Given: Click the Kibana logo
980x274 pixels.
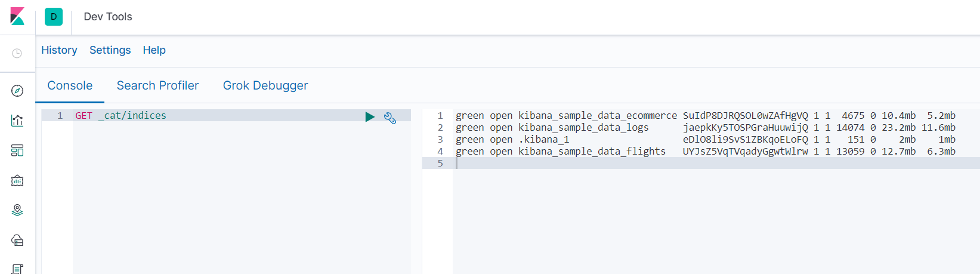Looking at the screenshot, I should point(17,16).
